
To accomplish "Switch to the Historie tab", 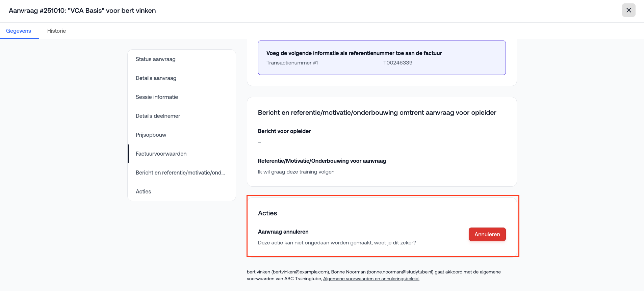I will [56, 31].
